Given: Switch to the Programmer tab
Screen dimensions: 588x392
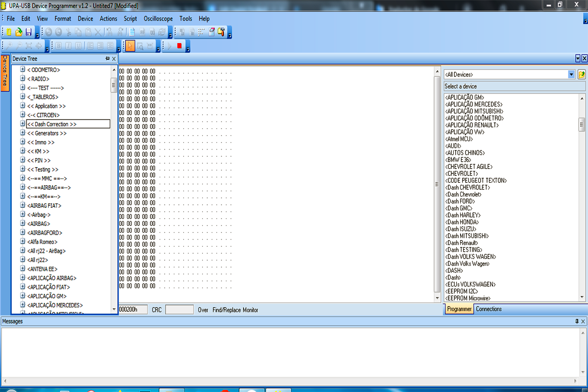Looking at the screenshot, I should pyautogui.click(x=459, y=309).
